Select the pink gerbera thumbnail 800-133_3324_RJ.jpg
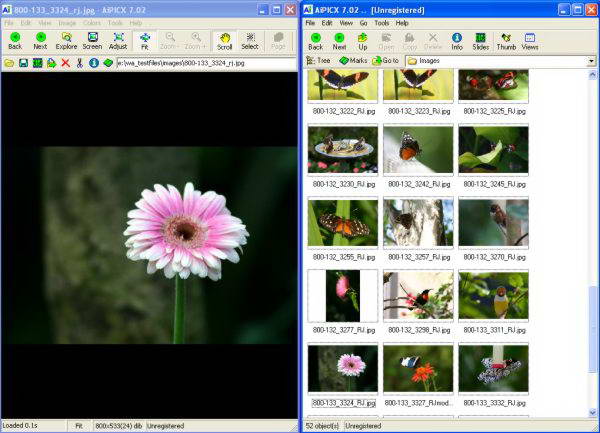The width and height of the screenshot is (600, 433). pyautogui.click(x=342, y=369)
